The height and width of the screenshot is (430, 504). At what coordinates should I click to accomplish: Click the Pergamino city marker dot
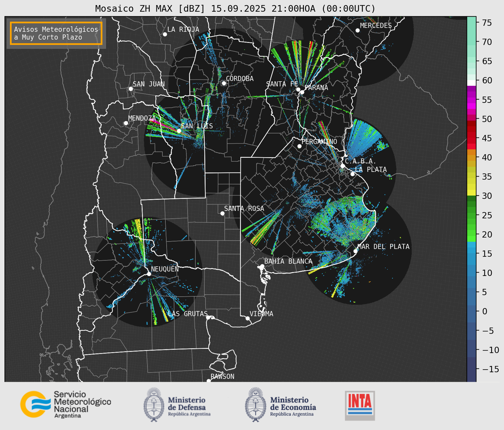tap(299, 146)
